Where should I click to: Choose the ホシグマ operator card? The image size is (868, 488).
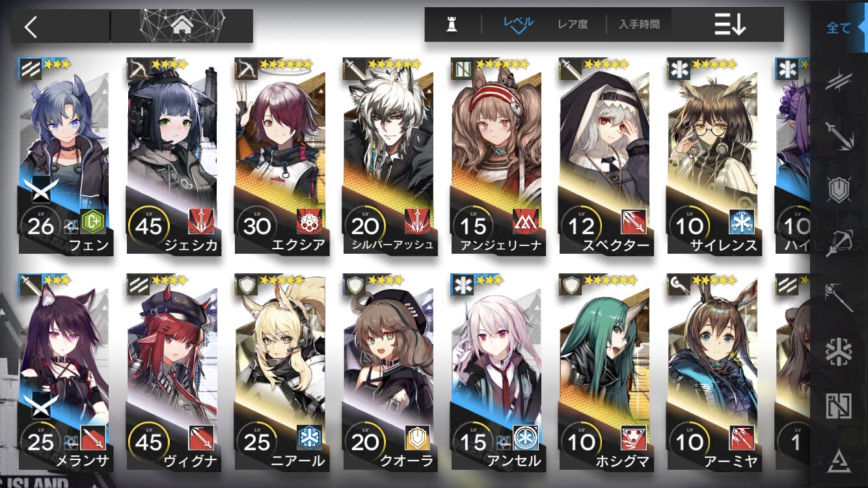pyautogui.click(x=604, y=372)
